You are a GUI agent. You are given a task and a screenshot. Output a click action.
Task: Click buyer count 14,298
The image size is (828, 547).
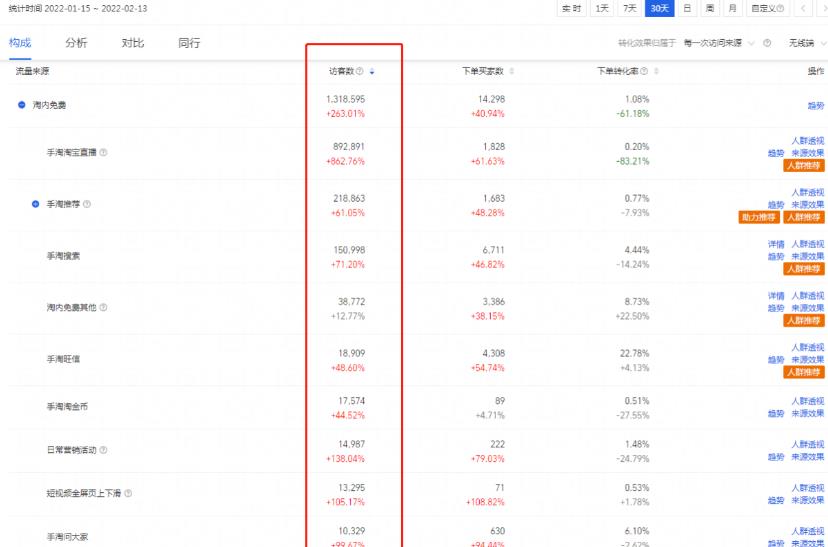[x=491, y=99]
